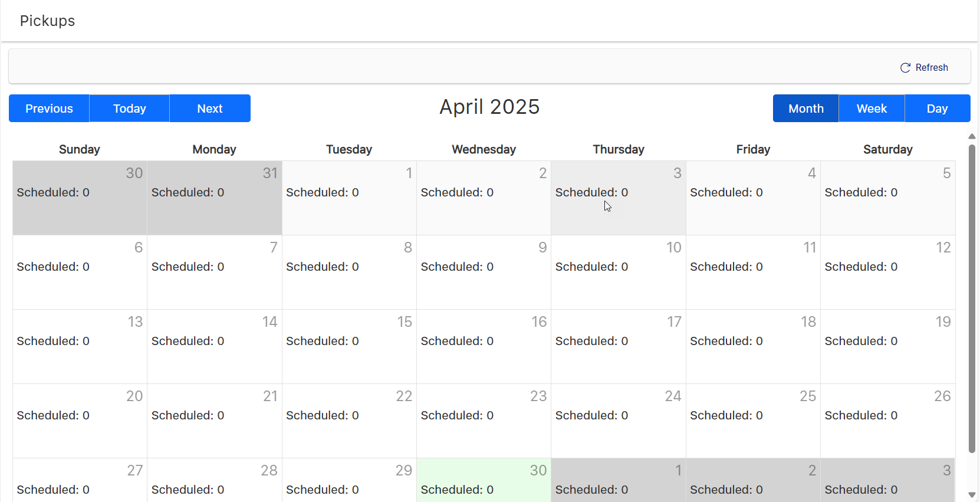The width and height of the screenshot is (980, 502).
Task: Click the Today button
Action: [x=129, y=109]
